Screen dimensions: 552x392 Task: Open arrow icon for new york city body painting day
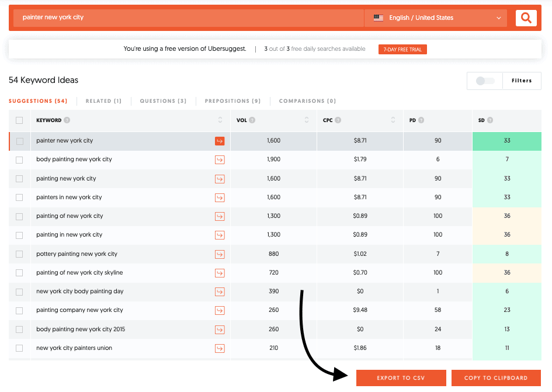click(220, 292)
